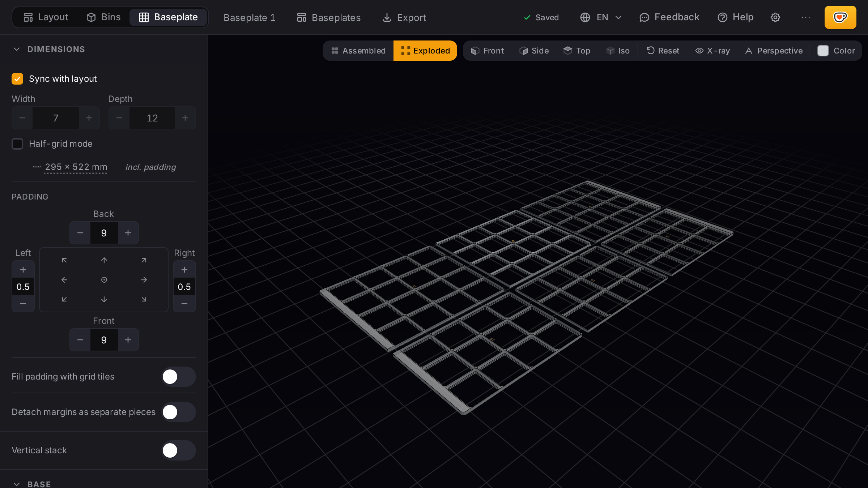868x488 pixels.
Task: Enable Half-grid mode checkbox
Action: tap(17, 144)
